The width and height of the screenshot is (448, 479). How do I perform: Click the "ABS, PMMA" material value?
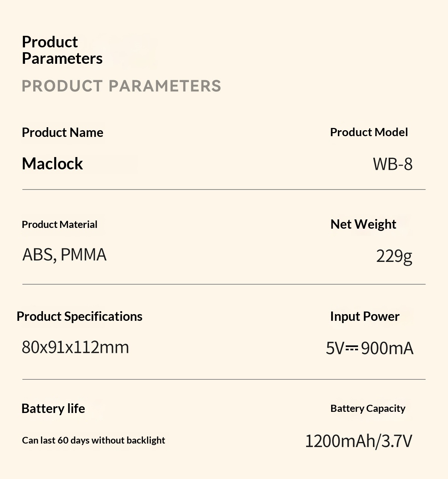64,255
